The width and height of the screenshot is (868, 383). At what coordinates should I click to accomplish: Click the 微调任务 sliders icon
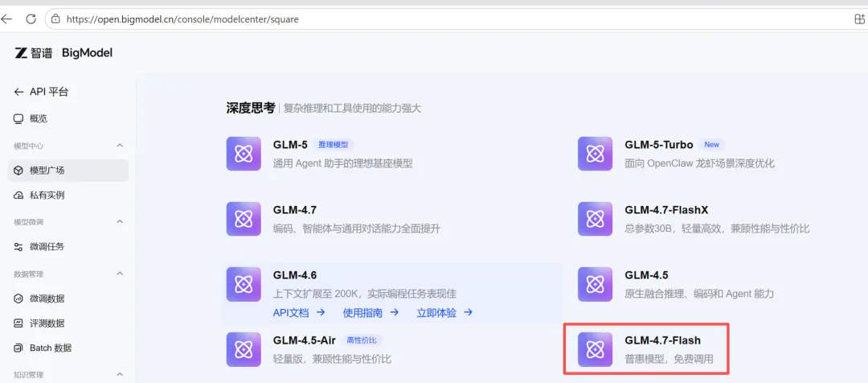click(x=18, y=247)
